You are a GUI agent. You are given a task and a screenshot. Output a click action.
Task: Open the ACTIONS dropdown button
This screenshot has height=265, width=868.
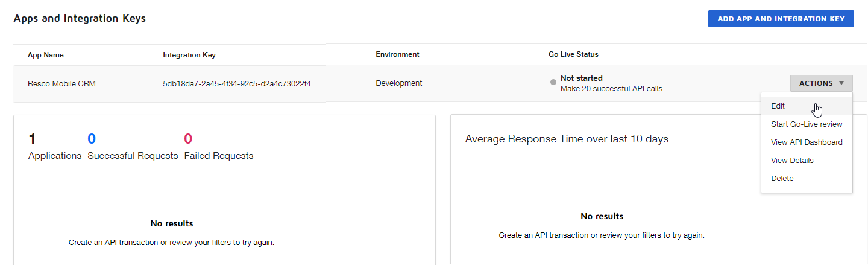[821, 83]
